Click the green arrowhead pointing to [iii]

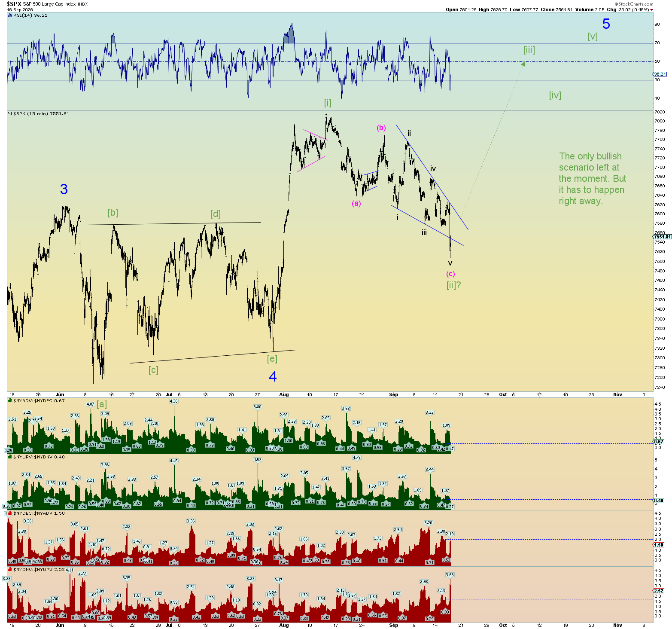click(523, 64)
